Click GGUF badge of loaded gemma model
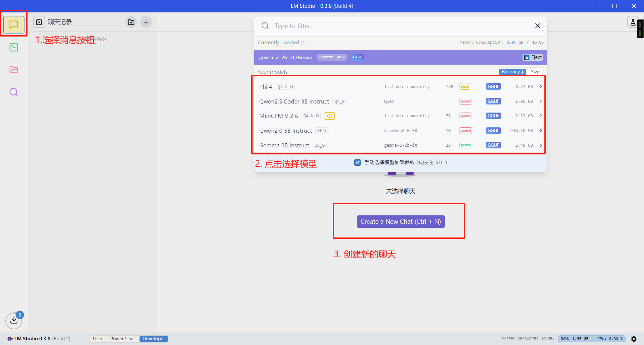 coord(358,57)
